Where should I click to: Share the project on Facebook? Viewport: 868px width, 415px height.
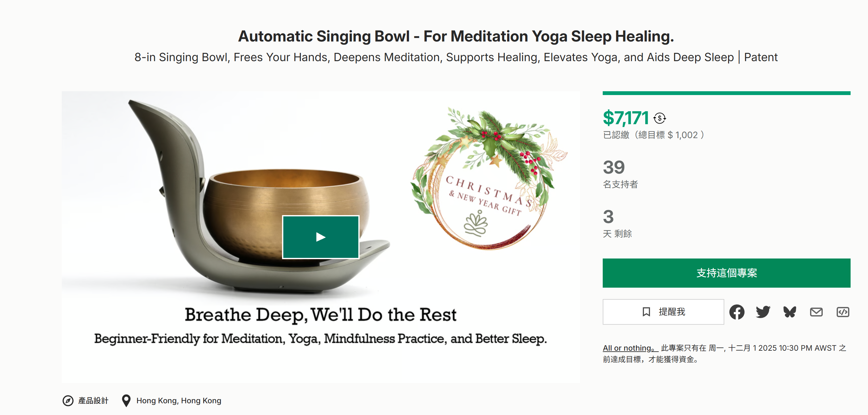click(737, 312)
